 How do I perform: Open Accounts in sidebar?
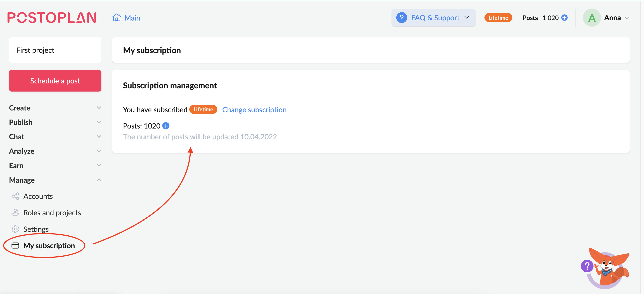(x=38, y=196)
